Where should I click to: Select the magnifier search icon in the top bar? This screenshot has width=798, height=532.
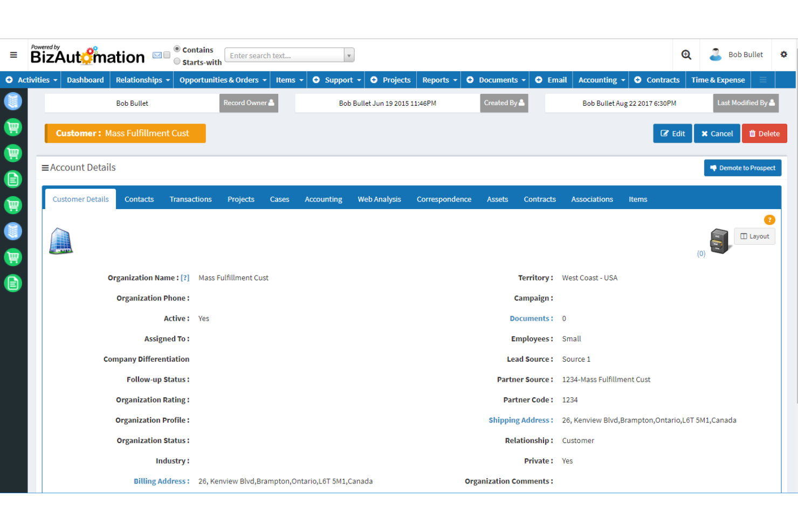pyautogui.click(x=686, y=54)
